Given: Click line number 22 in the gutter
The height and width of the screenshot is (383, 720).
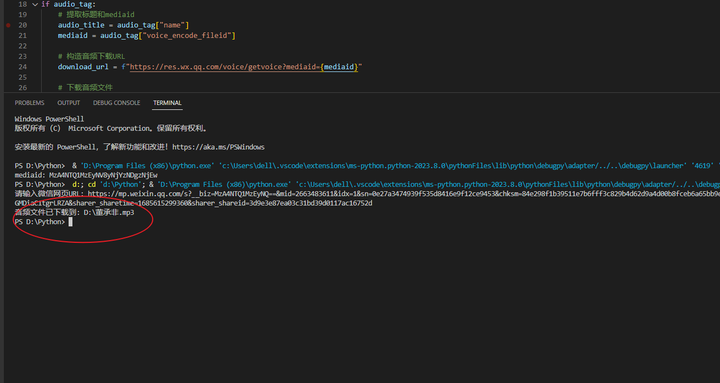Looking at the screenshot, I should pyautogui.click(x=22, y=46).
